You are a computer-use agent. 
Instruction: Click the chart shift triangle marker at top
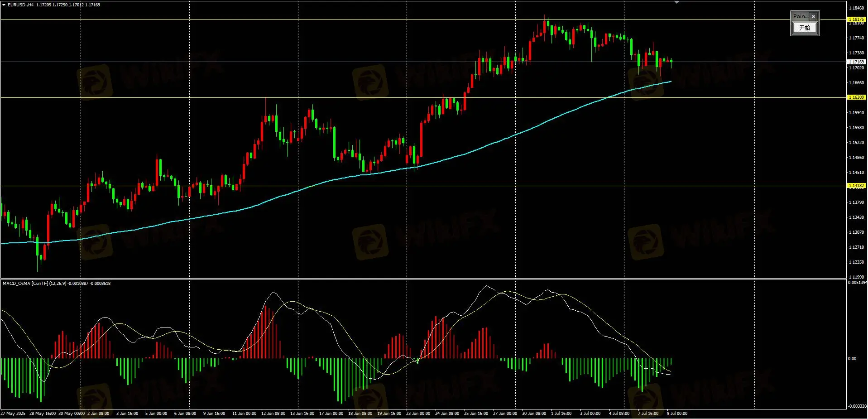(x=676, y=2)
